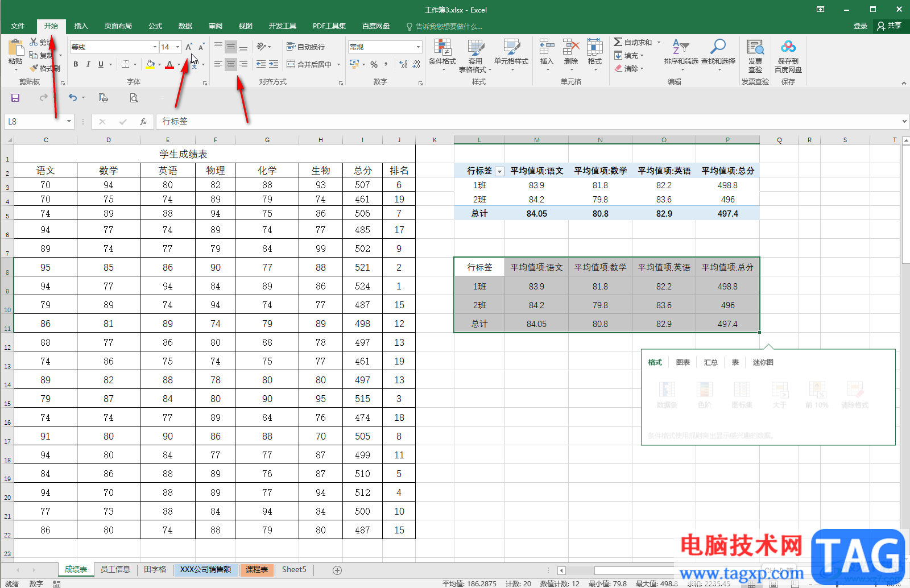
Task: Open the Name Box dropdown arrow
Action: pos(69,121)
